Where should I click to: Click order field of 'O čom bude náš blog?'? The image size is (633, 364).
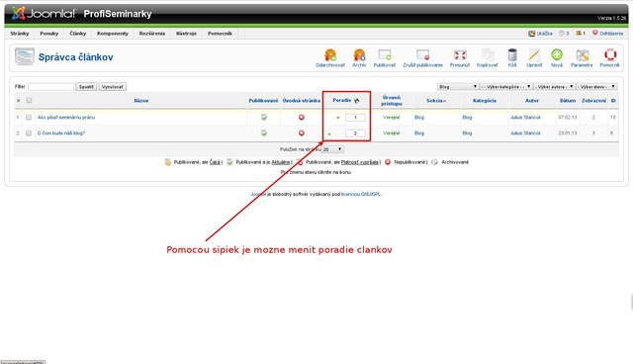coord(355,134)
